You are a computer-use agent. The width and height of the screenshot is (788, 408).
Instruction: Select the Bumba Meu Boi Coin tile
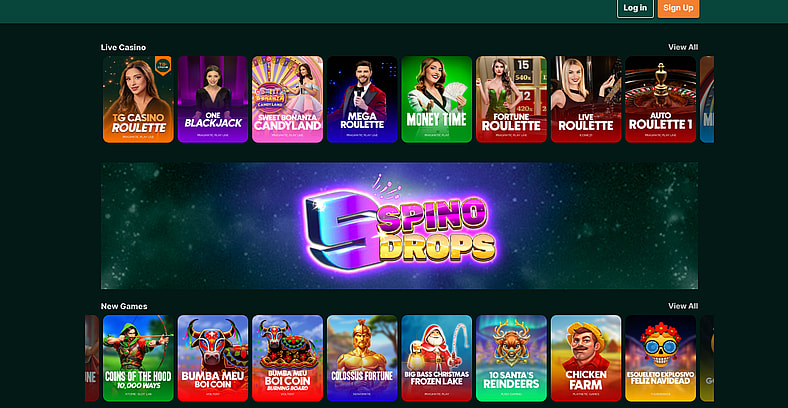[x=213, y=358]
